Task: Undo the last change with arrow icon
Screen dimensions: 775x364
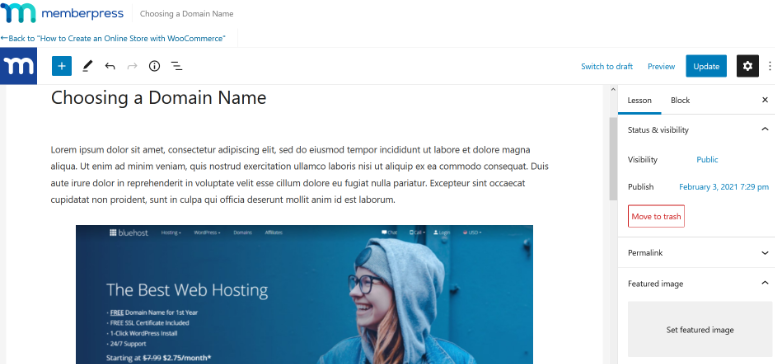Action: [110, 66]
